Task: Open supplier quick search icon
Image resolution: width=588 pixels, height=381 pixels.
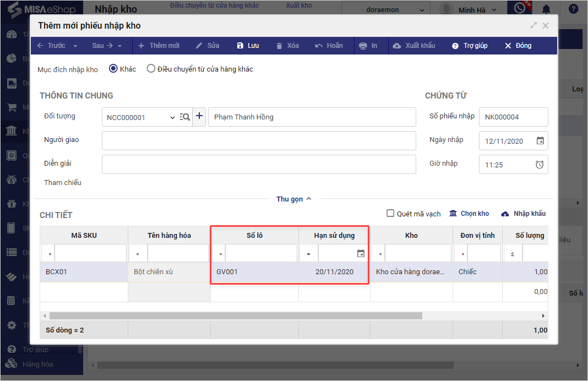Action: pyautogui.click(x=184, y=117)
